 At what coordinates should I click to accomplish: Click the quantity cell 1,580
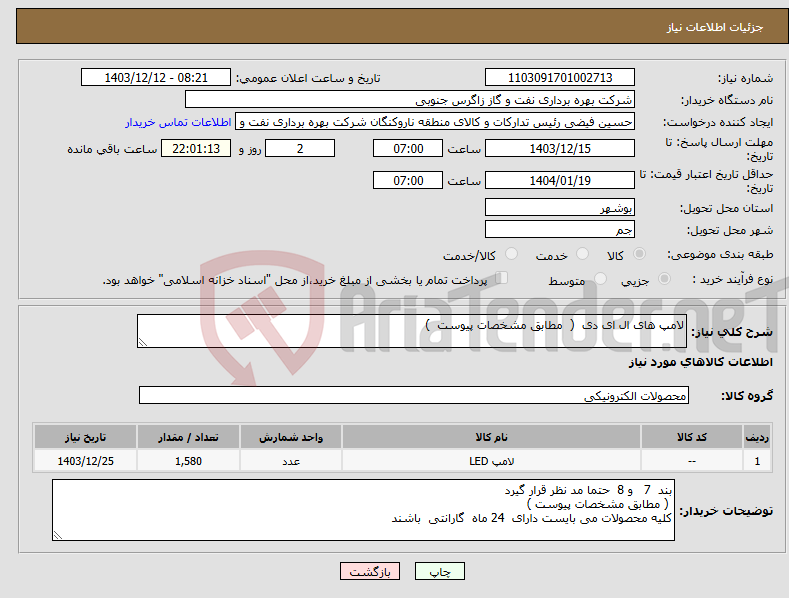point(188,461)
